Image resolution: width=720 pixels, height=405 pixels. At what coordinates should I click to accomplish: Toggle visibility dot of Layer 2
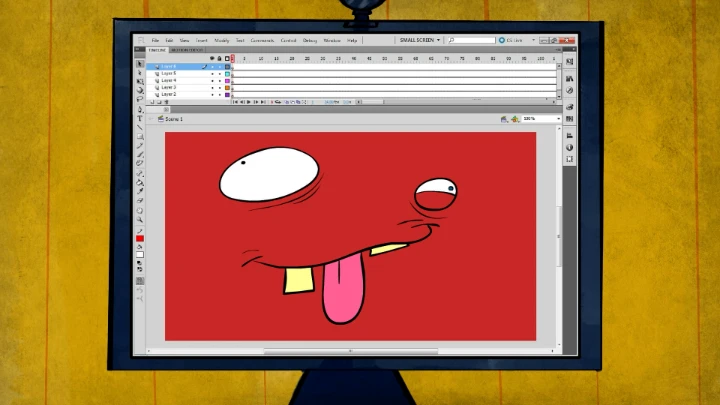[212, 95]
